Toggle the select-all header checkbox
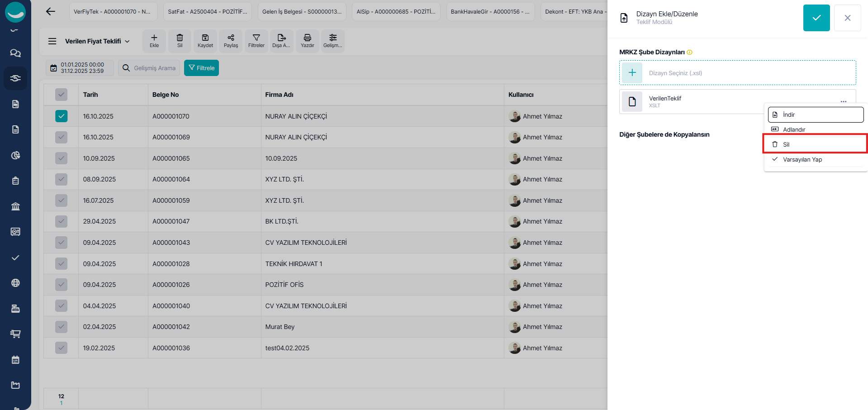Screen dimensions: 868x410 pos(61,95)
